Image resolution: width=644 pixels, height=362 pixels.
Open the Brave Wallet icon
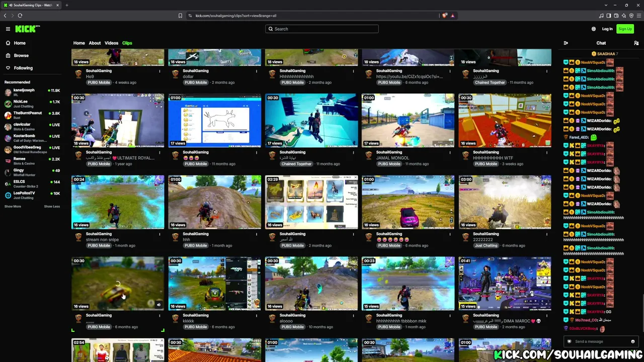(616, 16)
